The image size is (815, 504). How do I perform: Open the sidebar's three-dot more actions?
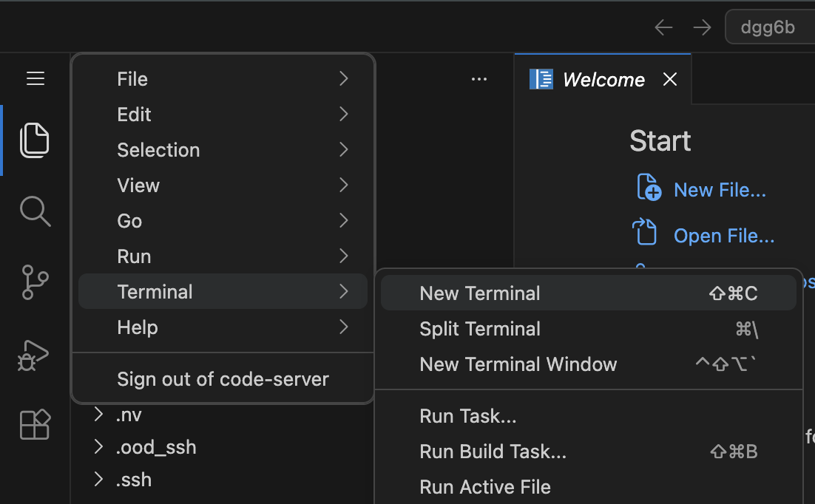[479, 79]
